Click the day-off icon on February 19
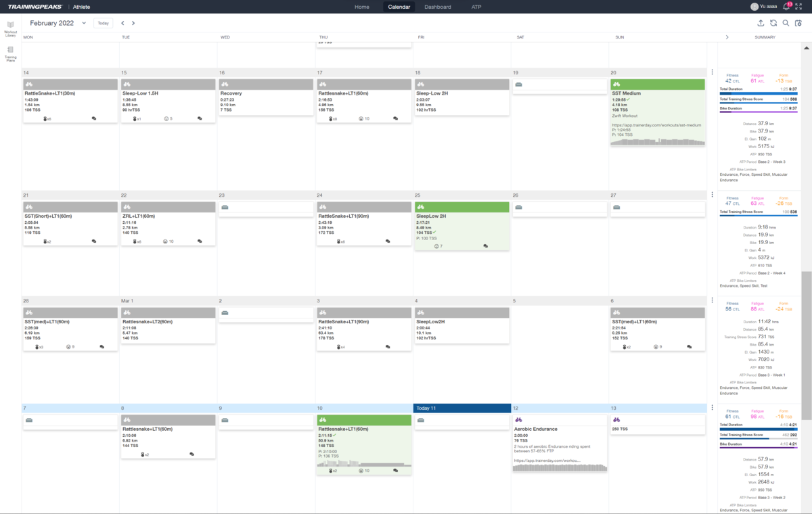 (518, 85)
